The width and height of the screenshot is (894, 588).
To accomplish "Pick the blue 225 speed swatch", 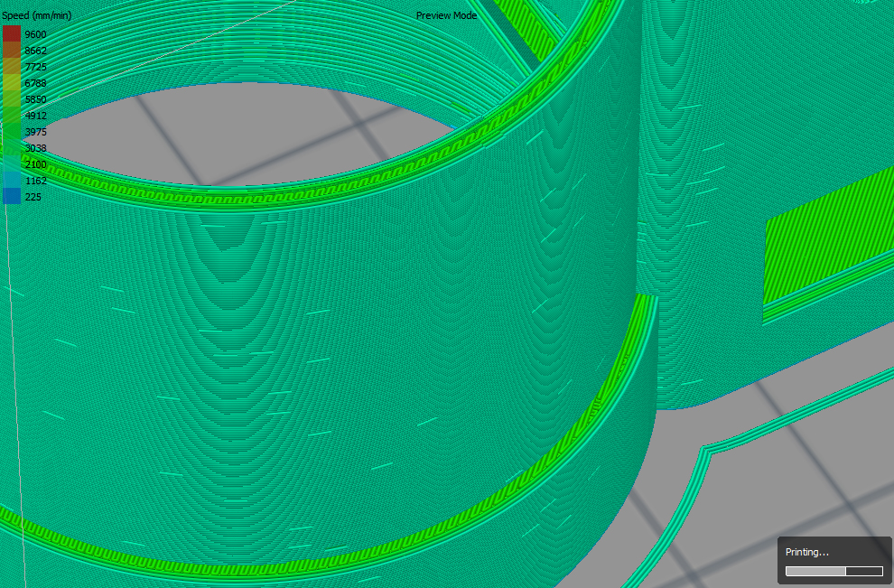I will pos(12,197).
